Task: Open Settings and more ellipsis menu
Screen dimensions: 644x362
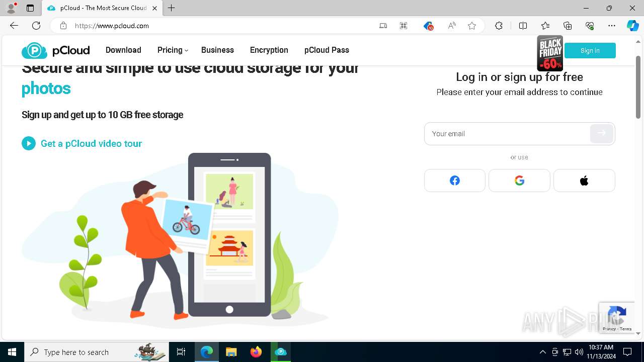Action: coord(612,26)
